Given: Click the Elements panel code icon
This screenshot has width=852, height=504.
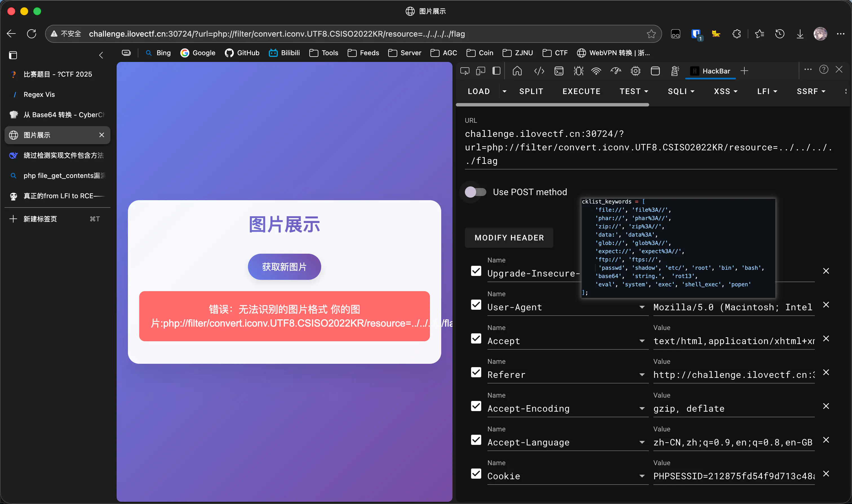Looking at the screenshot, I should tap(539, 71).
